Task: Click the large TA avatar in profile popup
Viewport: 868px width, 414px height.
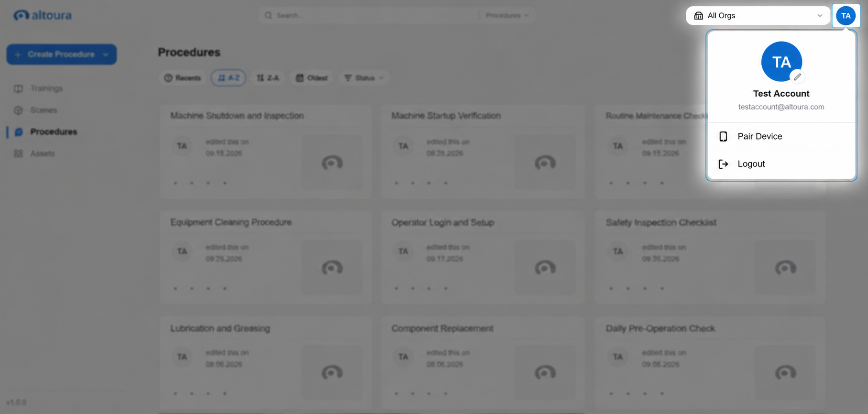Action: coord(781,62)
